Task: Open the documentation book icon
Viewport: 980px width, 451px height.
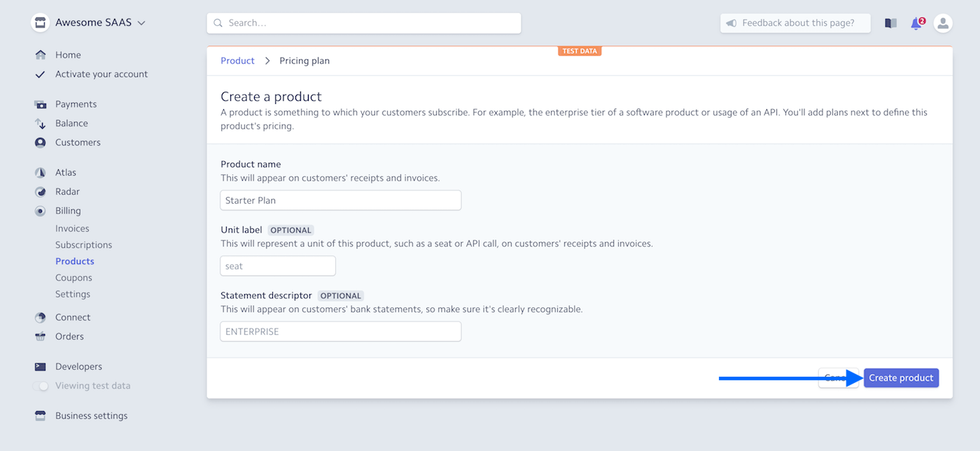Action: tap(890, 23)
